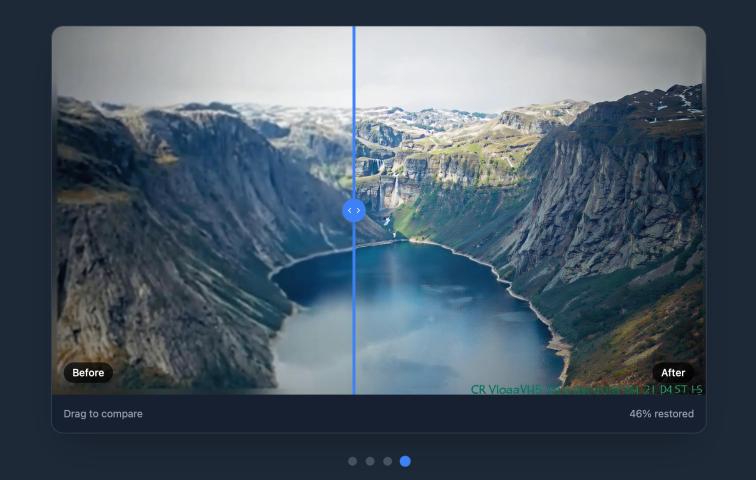Click the After label badge
Image resolution: width=756 pixels, height=480 pixels.
[x=673, y=373]
